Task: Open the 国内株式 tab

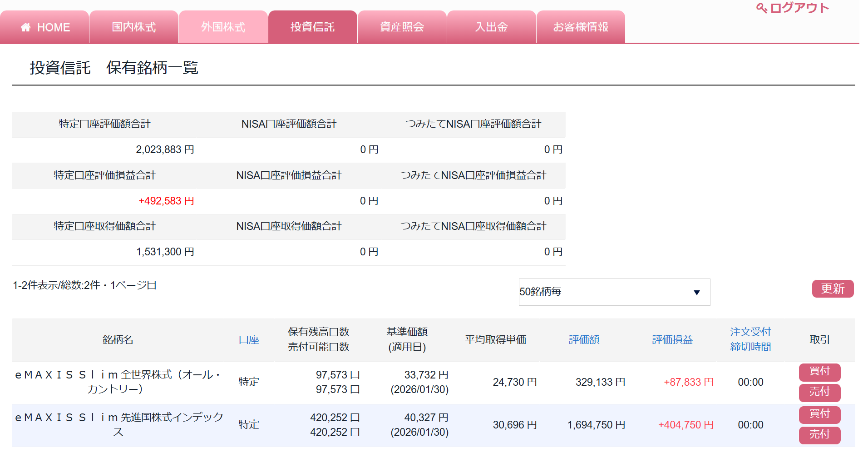Action: tap(134, 27)
